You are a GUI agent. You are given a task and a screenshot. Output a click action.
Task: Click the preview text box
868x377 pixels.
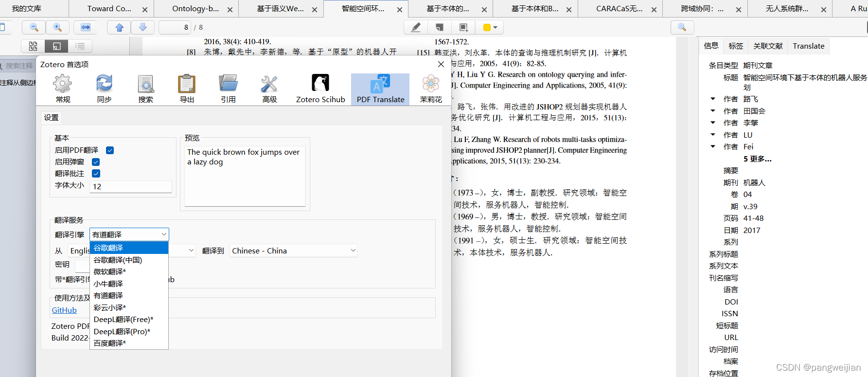click(x=245, y=176)
